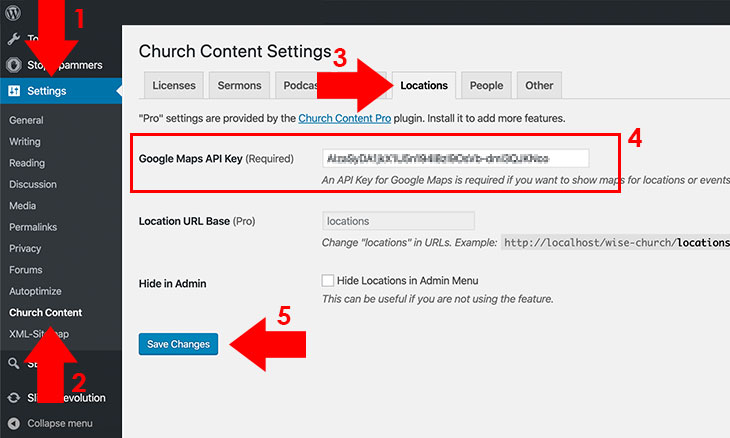Click the Slider Revolution refresh icon
Viewport: 730px width, 438px height.
pos(14,398)
